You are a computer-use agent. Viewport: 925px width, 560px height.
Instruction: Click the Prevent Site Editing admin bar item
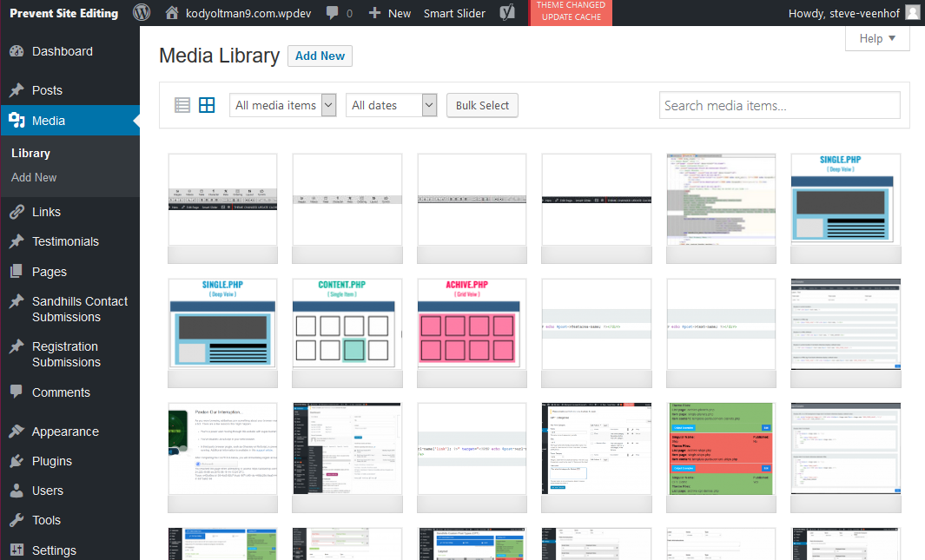pyautogui.click(x=63, y=13)
